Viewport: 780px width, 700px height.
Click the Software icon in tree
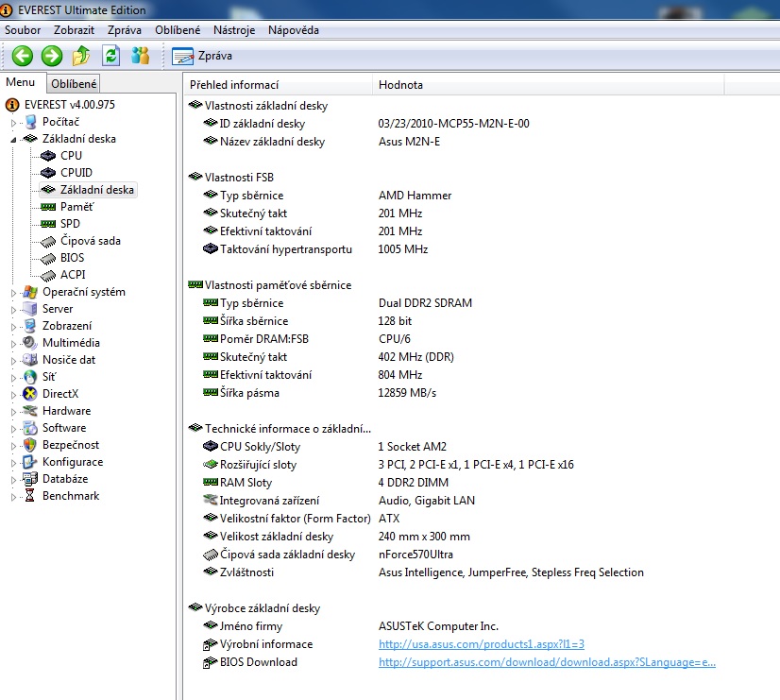[30, 427]
